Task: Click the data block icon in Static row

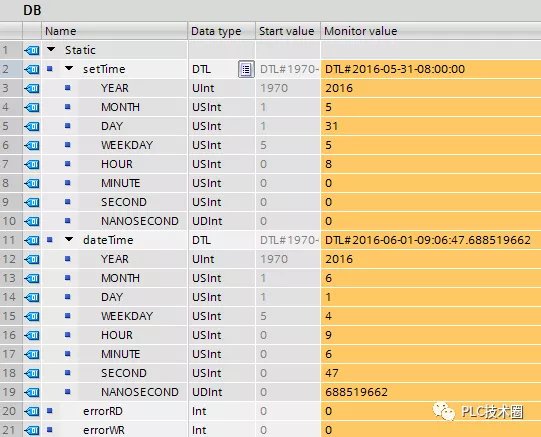Action: click(32, 50)
